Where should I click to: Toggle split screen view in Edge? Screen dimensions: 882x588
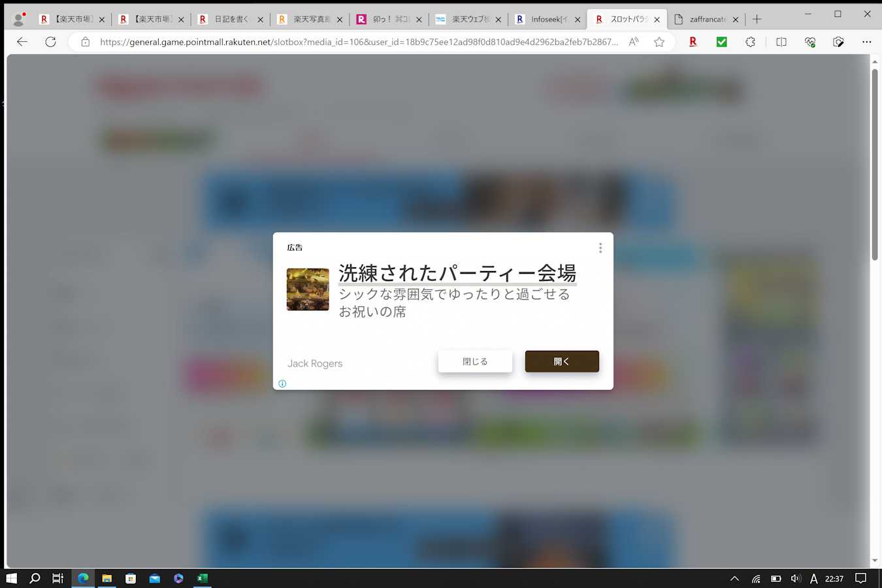[781, 42]
